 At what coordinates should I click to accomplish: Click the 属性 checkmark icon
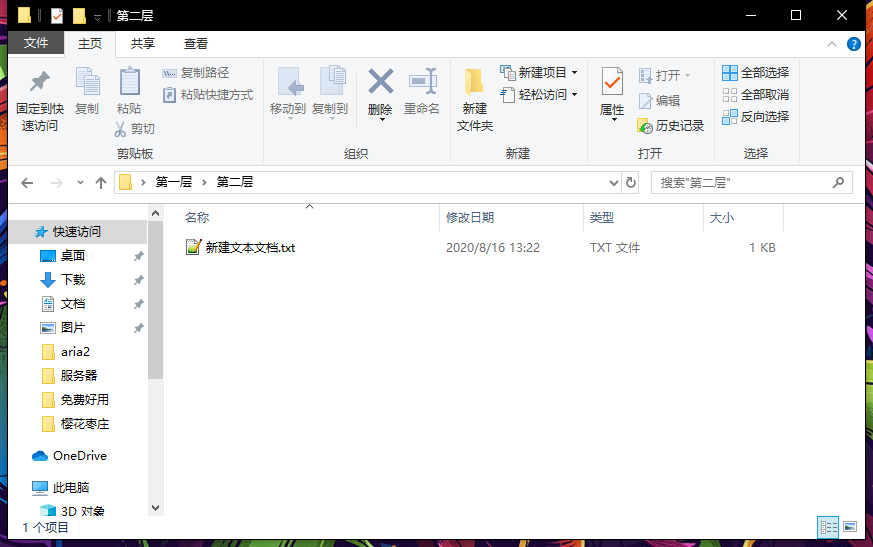[612, 82]
